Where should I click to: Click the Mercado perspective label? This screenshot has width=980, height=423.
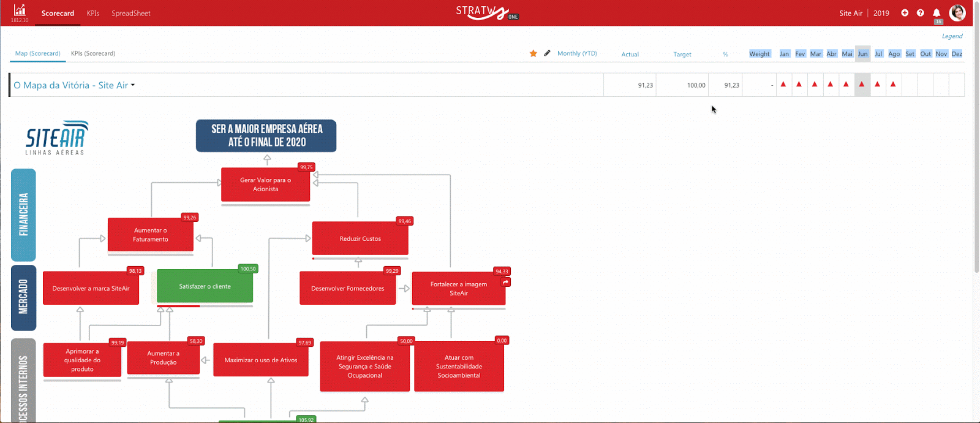[x=24, y=298]
